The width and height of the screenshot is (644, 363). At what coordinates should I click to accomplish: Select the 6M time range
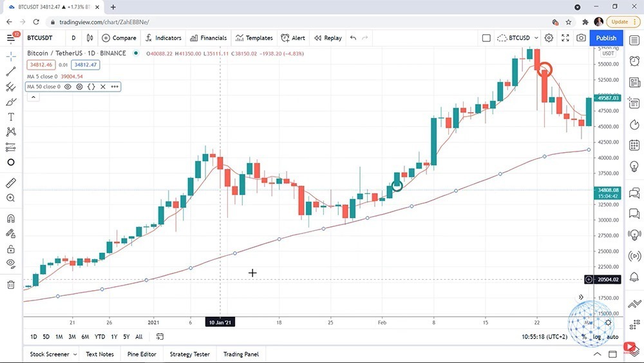(x=85, y=337)
